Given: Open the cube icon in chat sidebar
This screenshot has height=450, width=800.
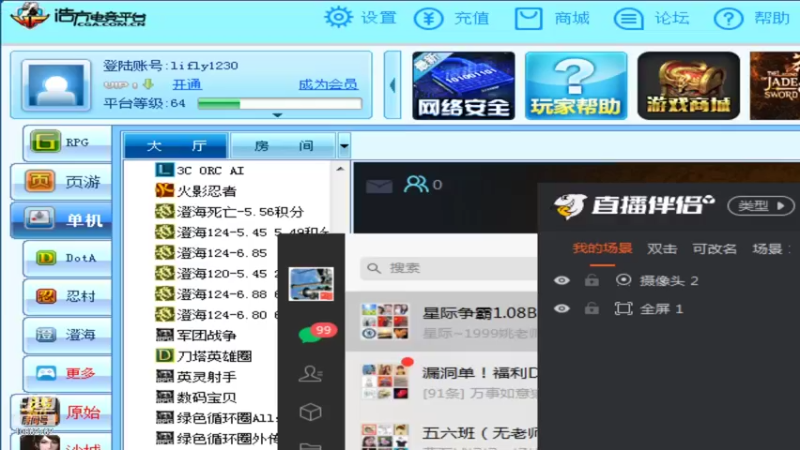Looking at the screenshot, I should 310,412.
